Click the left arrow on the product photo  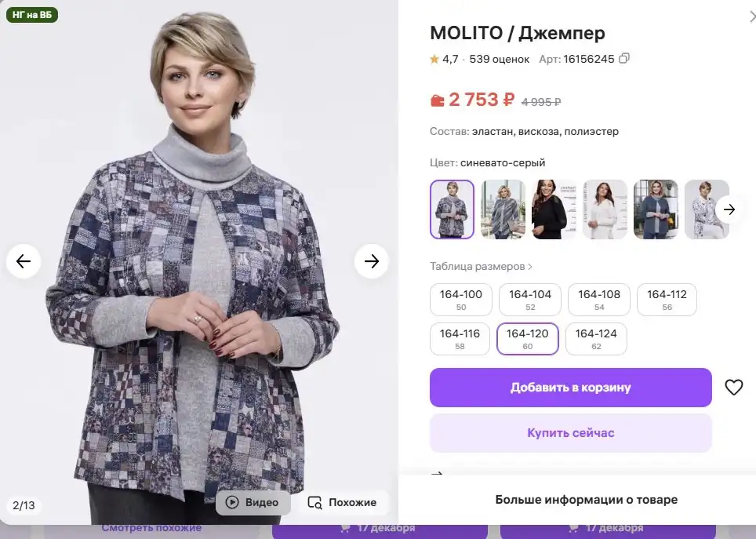(24, 261)
